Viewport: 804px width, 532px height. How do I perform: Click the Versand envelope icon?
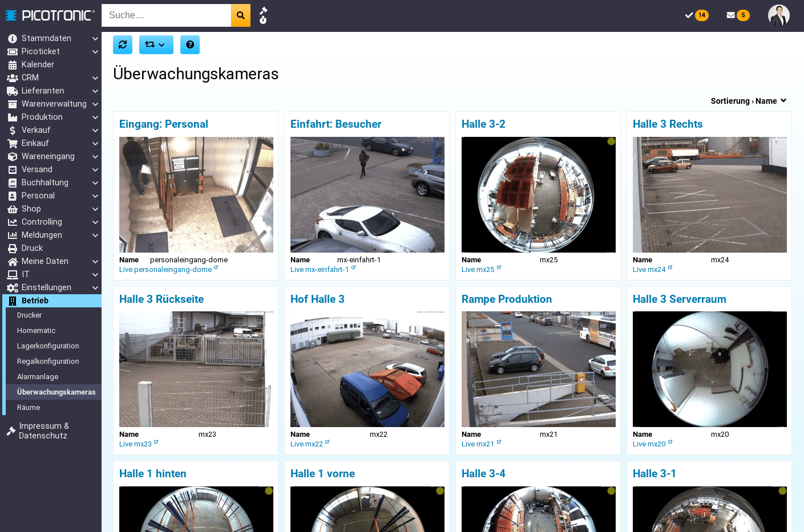[x=13, y=169]
